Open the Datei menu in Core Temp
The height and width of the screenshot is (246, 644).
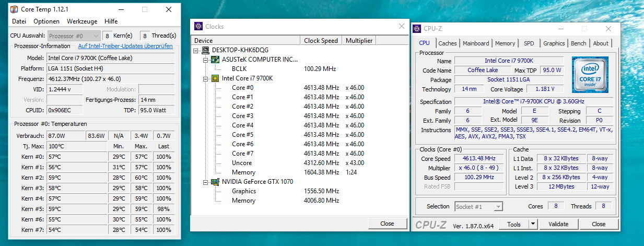19,21
